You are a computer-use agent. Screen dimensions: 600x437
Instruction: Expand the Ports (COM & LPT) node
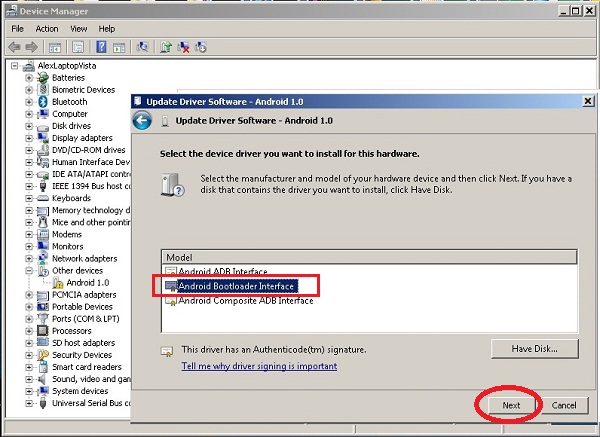click(29, 319)
